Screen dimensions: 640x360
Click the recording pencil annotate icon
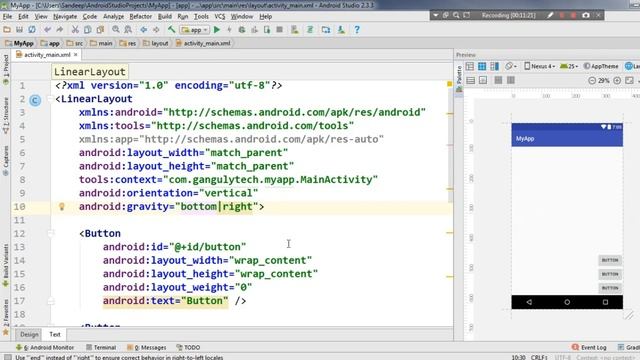pos(550,15)
